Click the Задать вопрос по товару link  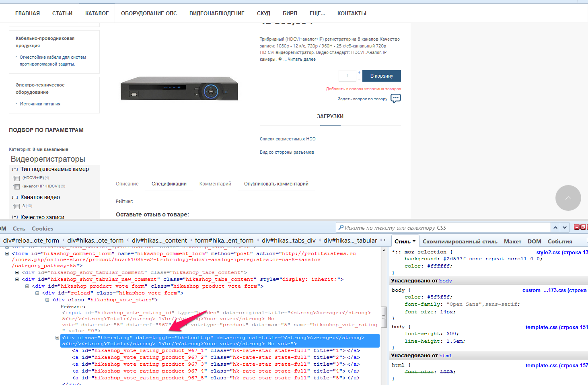click(362, 99)
